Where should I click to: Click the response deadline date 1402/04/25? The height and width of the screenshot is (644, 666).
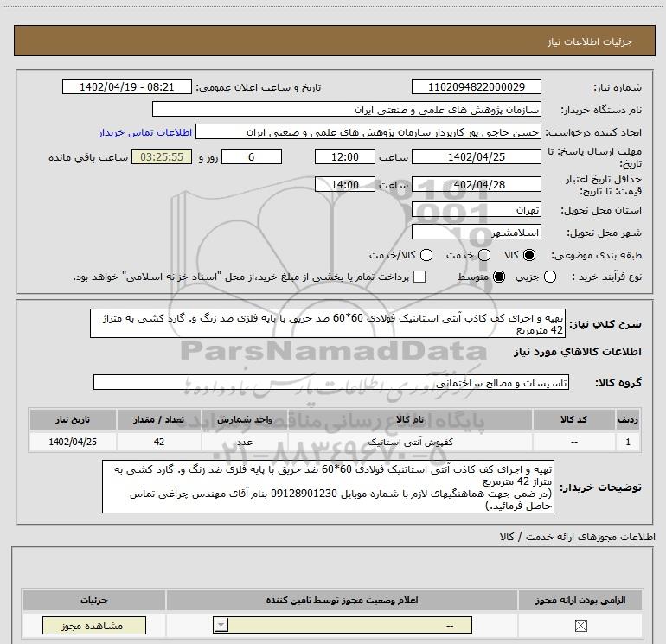pos(476,157)
